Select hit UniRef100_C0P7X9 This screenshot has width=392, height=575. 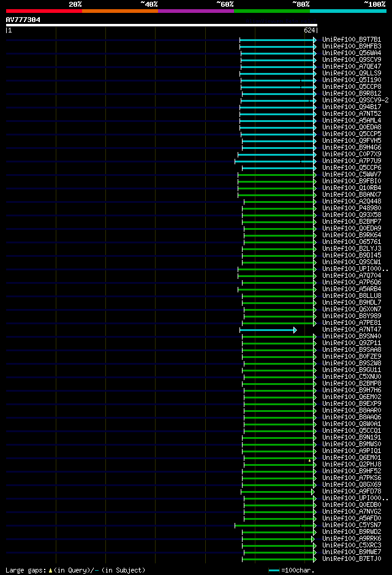click(352, 154)
